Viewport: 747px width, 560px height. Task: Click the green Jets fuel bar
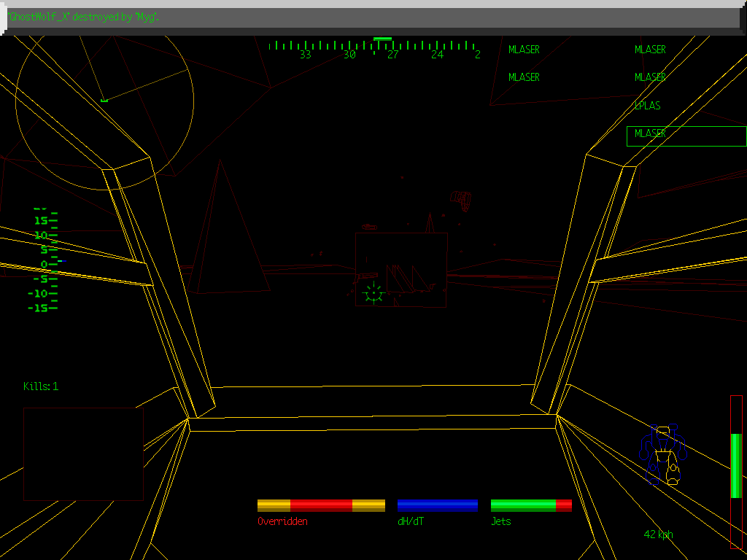coord(531,505)
